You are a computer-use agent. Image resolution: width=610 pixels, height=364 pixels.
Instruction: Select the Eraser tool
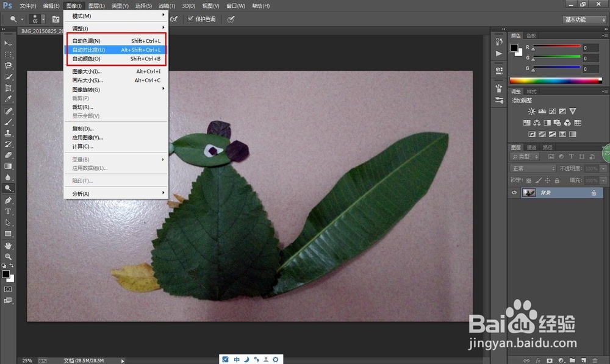click(x=8, y=155)
